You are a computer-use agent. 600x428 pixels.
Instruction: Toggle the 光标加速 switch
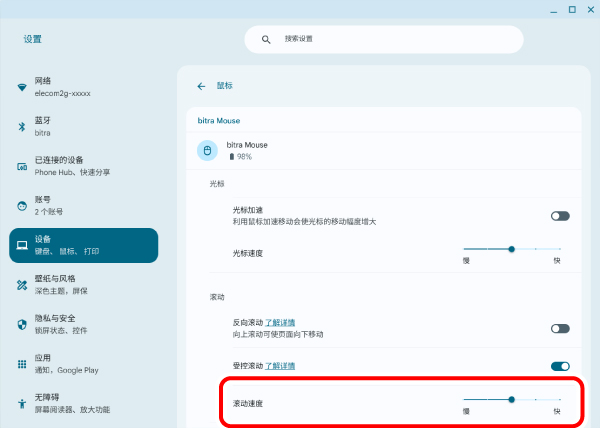tap(560, 215)
